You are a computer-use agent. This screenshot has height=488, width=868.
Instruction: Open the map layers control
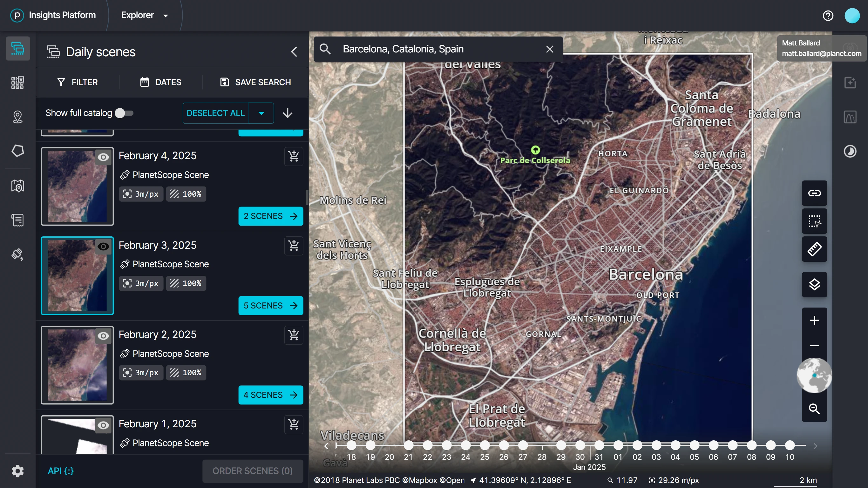pyautogui.click(x=814, y=284)
